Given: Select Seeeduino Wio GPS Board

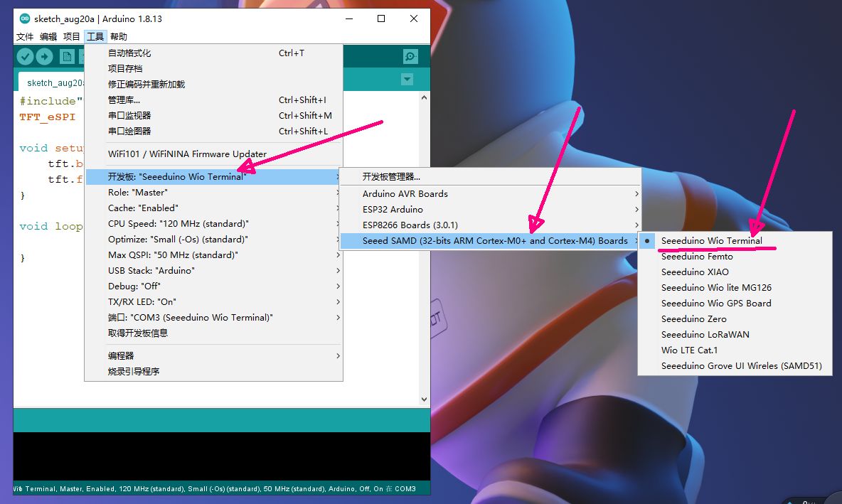Looking at the screenshot, I should 735,304.
